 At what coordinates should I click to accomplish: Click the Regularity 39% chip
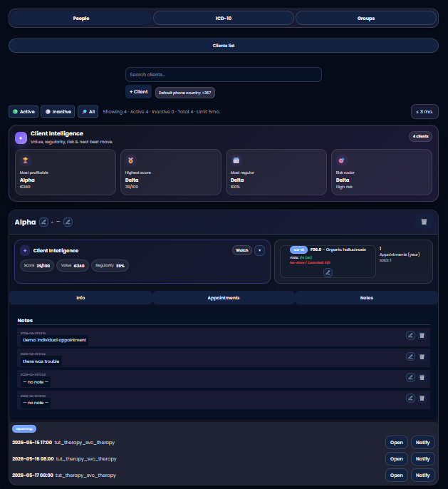(110, 266)
